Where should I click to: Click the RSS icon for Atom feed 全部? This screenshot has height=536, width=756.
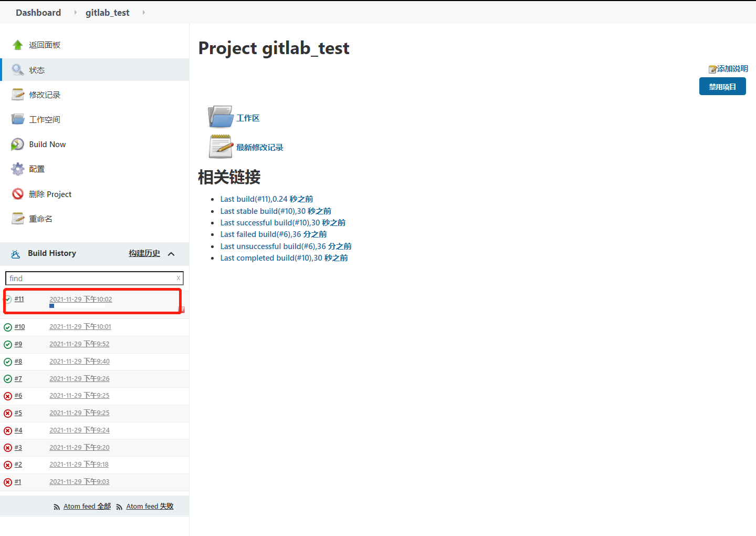[x=57, y=507]
